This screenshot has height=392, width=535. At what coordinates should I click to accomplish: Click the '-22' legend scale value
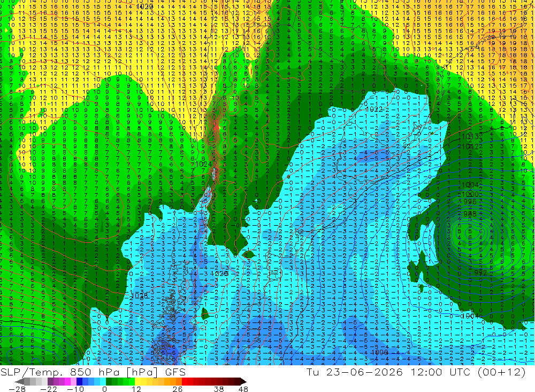[x=49, y=389]
